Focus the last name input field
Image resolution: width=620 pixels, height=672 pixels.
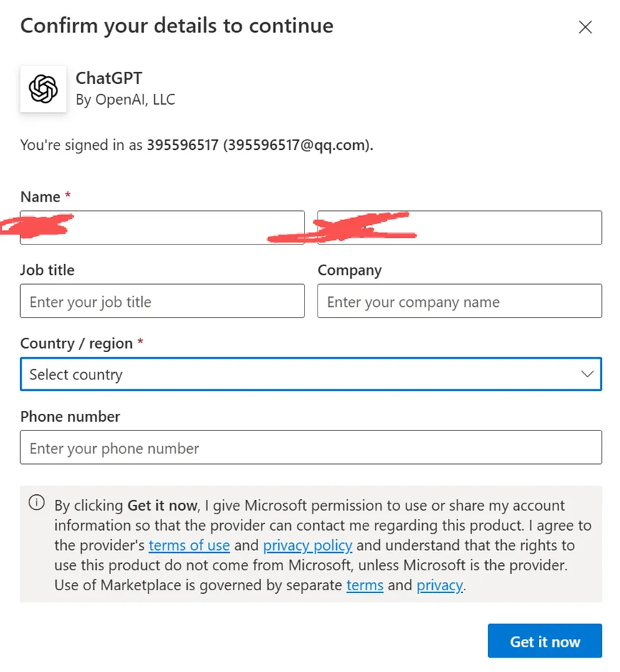pyautogui.click(x=459, y=227)
